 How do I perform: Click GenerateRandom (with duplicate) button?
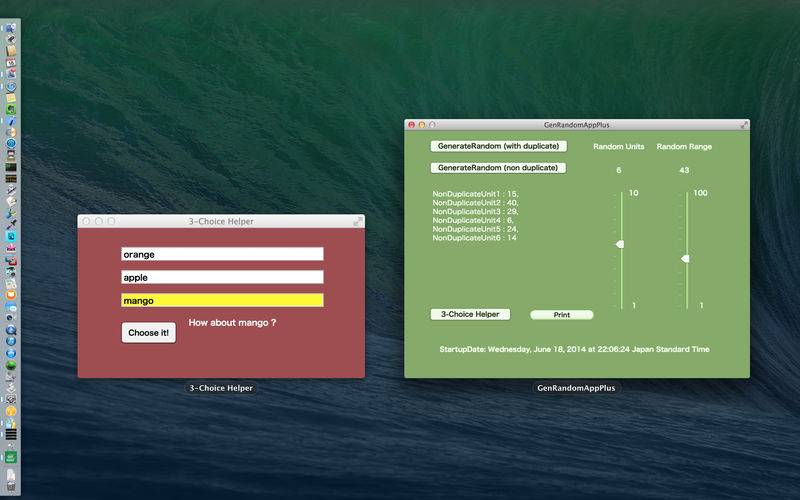(x=498, y=146)
